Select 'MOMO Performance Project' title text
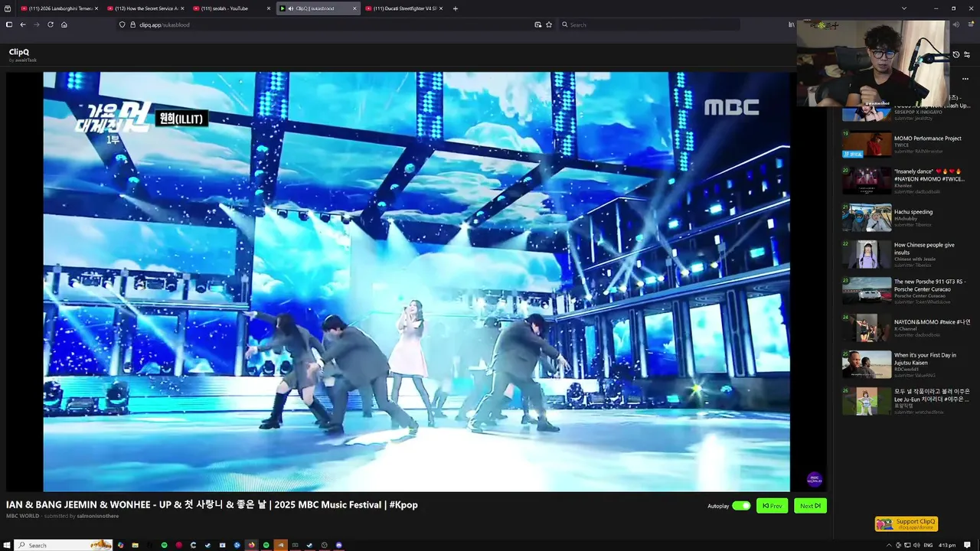The width and height of the screenshot is (980, 551). [x=927, y=139]
